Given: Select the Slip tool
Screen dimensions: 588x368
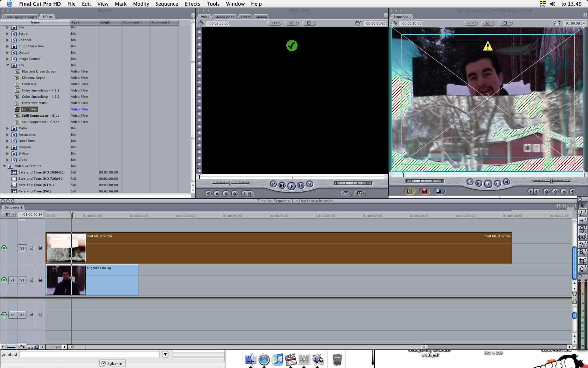Looking at the screenshot, I should pos(582,237).
